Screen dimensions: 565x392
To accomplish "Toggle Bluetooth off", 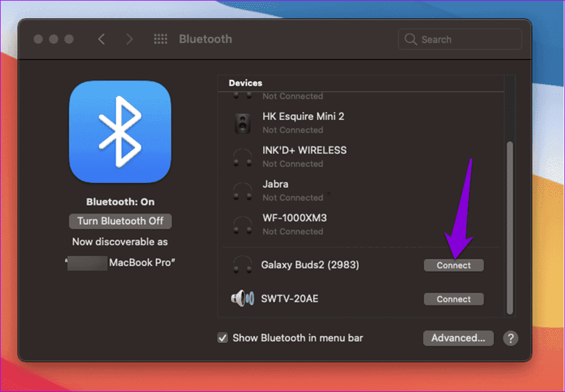I will pos(120,221).
